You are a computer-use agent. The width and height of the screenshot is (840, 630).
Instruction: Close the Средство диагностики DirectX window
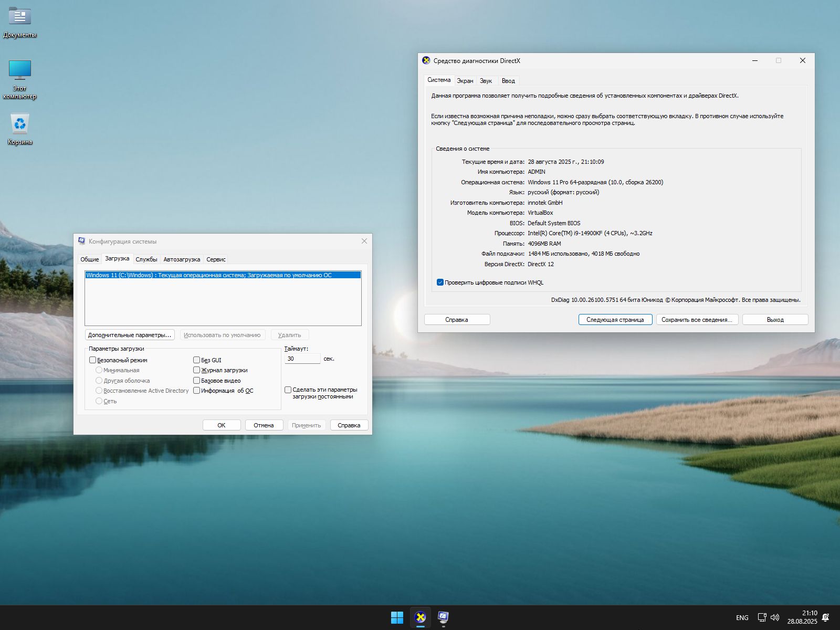coord(802,60)
